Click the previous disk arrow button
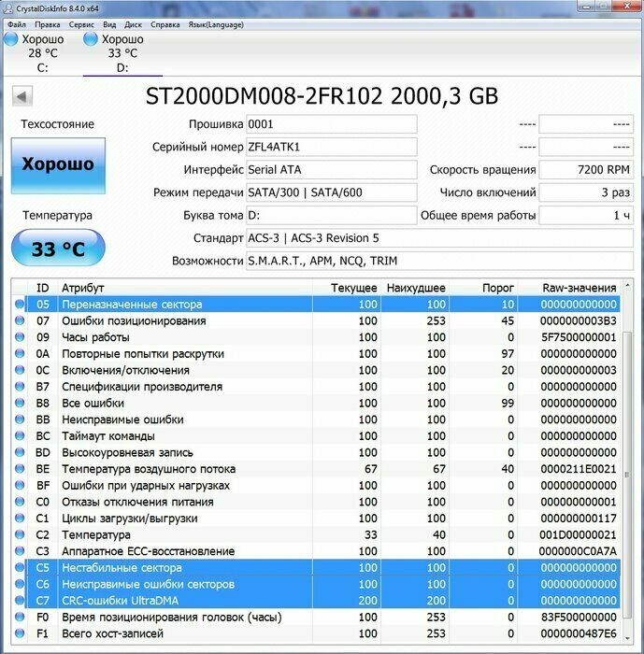The image size is (644, 654). 22,96
